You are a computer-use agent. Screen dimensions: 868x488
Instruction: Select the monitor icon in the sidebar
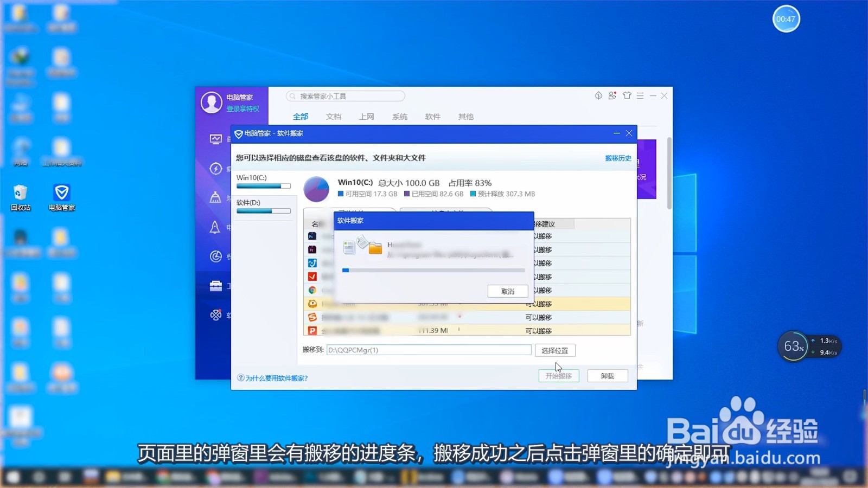(216, 139)
